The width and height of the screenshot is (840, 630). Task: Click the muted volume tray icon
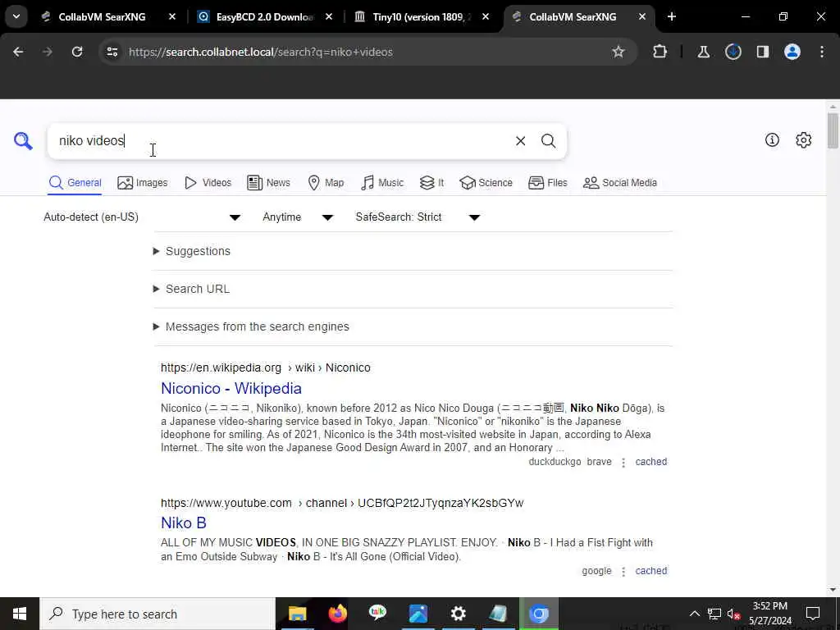(733, 614)
